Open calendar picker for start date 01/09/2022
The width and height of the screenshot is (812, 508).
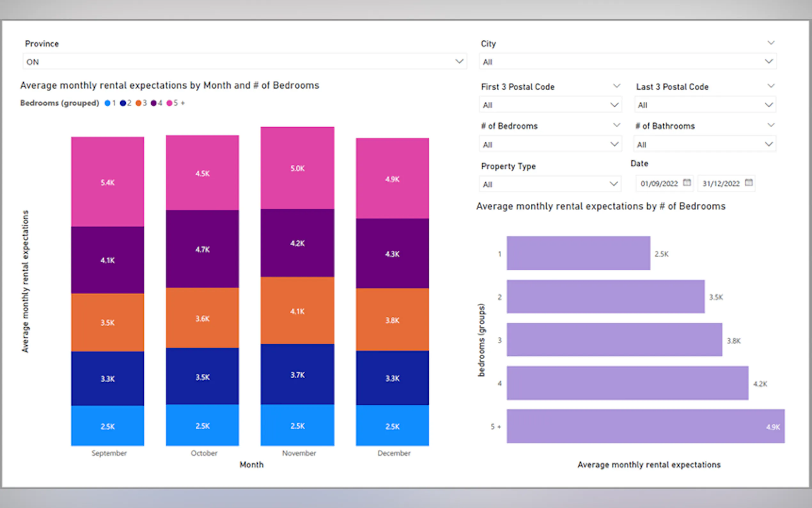pos(687,182)
